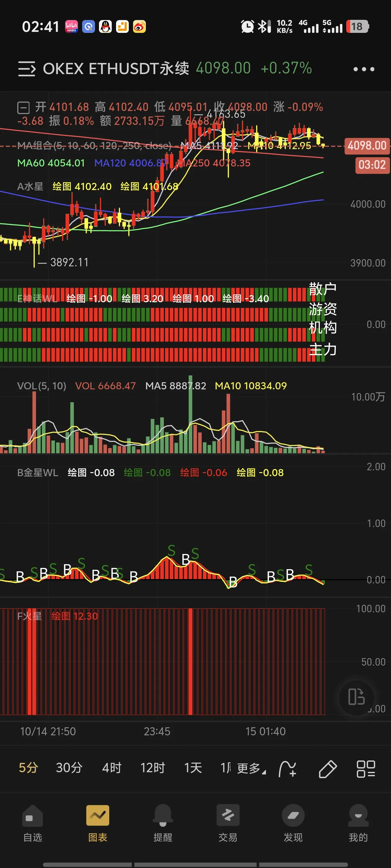391x868 pixels.
Task: Tap the A水星 indicator label
Action: coord(30,186)
